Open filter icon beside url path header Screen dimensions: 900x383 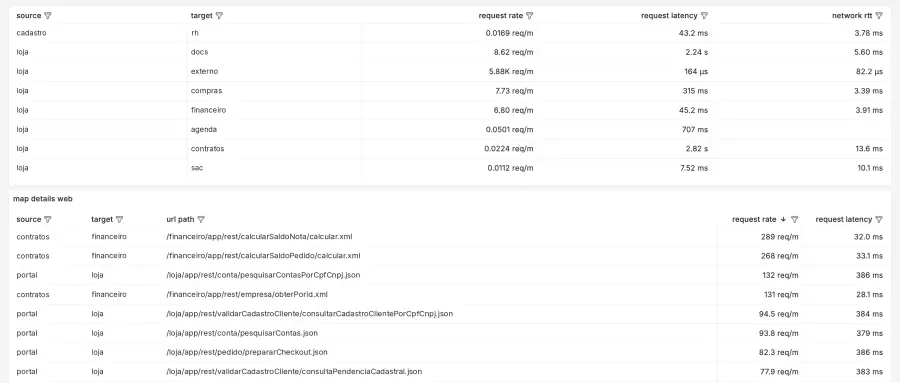click(201, 219)
